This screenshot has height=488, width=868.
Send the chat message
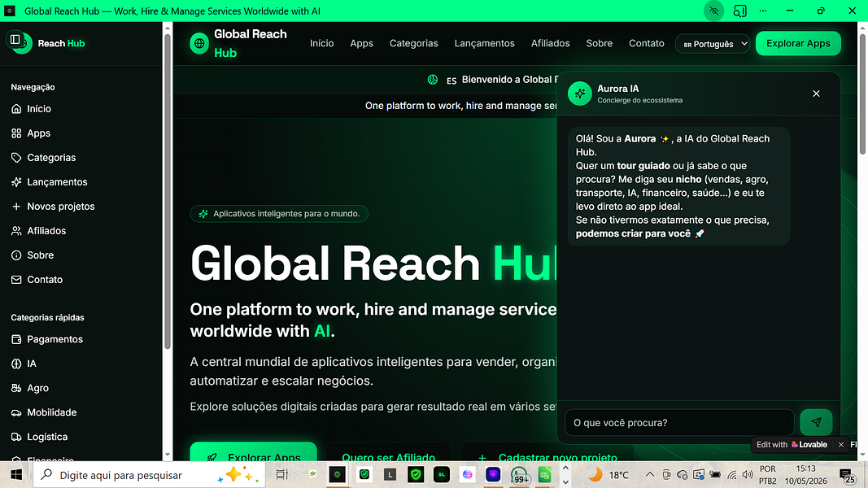pos(816,422)
